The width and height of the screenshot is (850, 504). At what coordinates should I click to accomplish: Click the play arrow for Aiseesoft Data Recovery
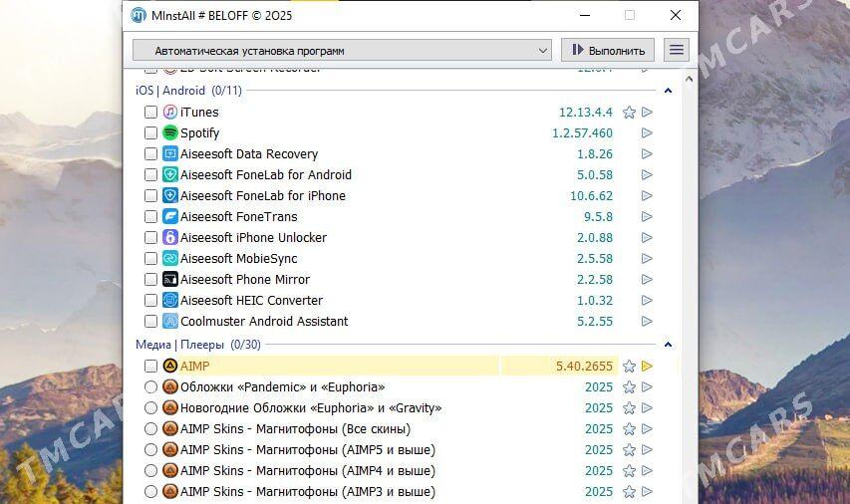647,154
